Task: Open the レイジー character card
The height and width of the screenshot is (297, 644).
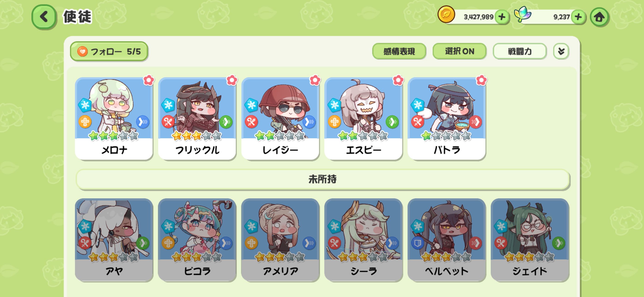Action: click(x=280, y=119)
